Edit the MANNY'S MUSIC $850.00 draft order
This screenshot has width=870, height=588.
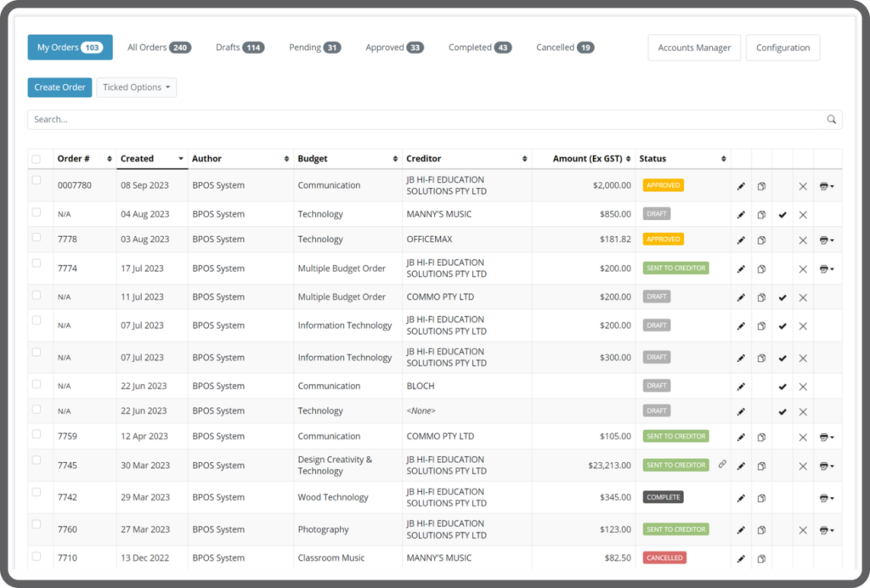[x=741, y=215]
